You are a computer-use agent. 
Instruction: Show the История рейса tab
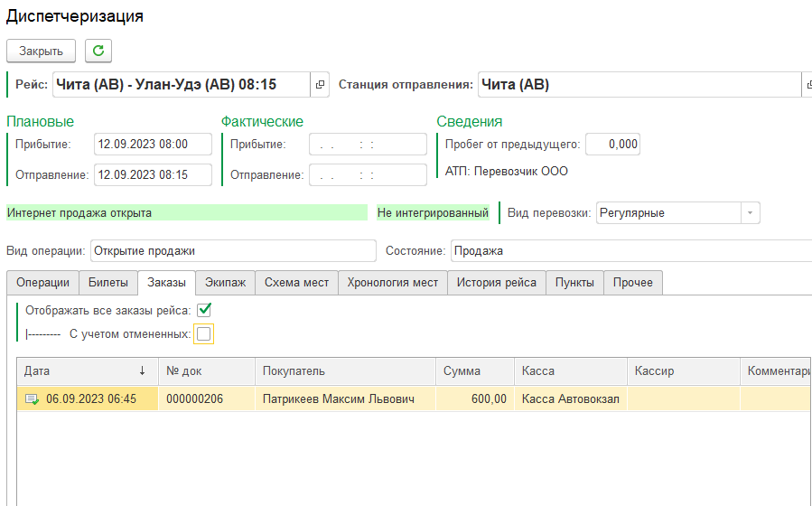coord(496,283)
